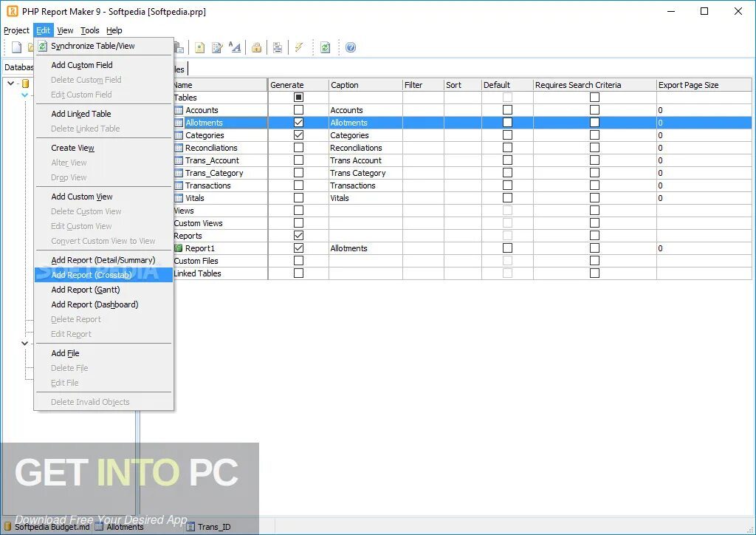The image size is (756, 535).
Task: Click the Synchronize icon in Edit menu
Action: [43, 46]
